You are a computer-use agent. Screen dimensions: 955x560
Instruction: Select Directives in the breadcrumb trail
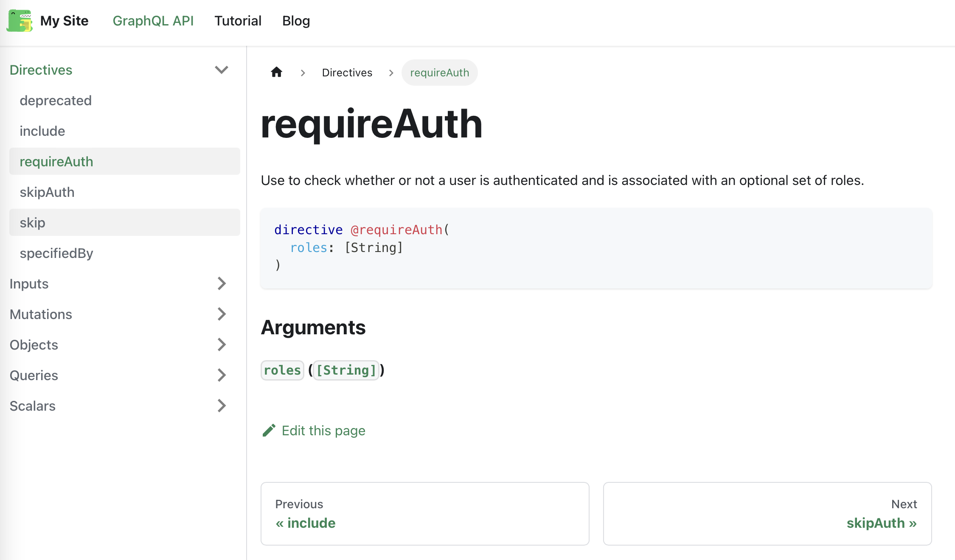pyautogui.click(x=347, y=72)
